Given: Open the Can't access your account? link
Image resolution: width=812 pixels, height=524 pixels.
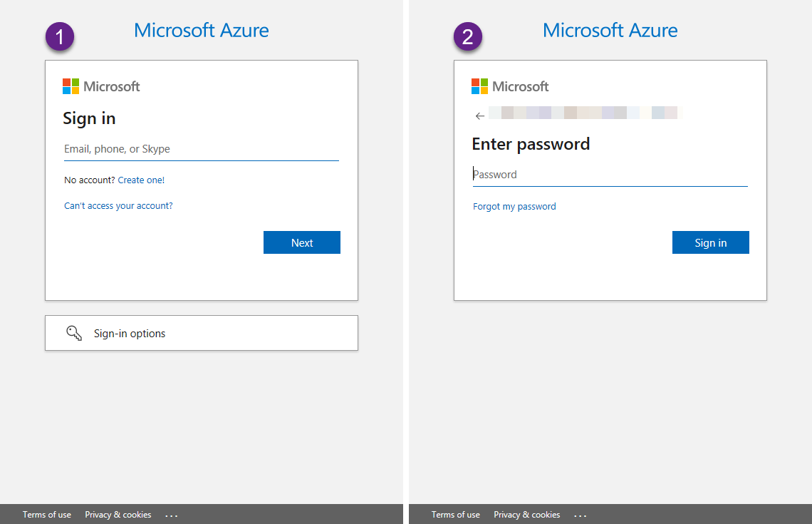Looking at the screenshot, I should (x=118, y=206).
